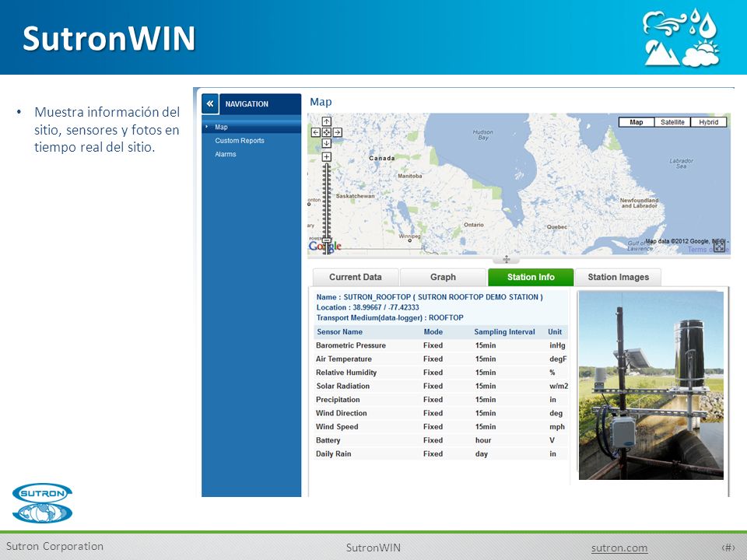The image size is (747, 560).
Task: Select the Barometric Pressure sensor row
Action: [440, 345]
